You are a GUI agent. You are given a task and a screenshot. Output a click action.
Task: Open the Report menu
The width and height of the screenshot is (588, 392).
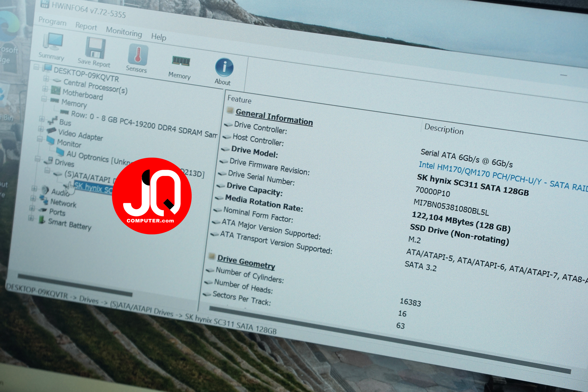click(86, 26)
